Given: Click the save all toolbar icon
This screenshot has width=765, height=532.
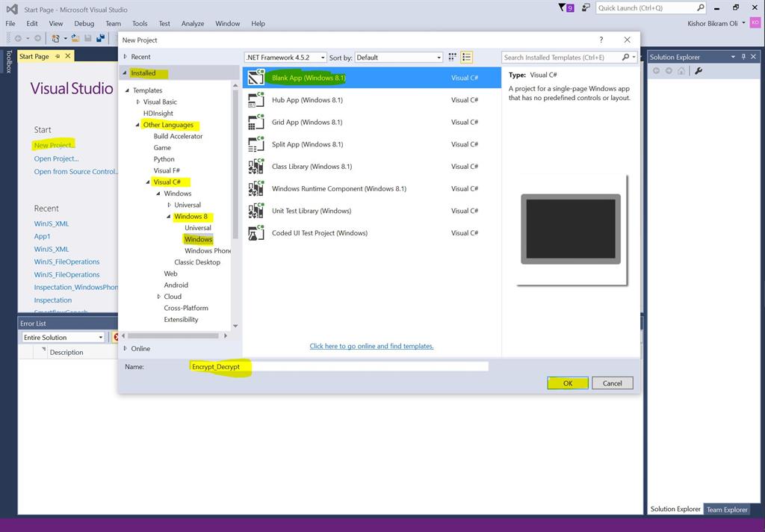Looking at the screenshot, I should tap(101, 38).
